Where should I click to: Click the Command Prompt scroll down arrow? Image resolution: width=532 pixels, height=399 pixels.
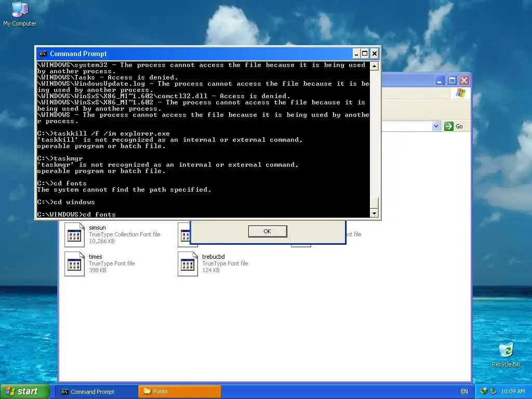click(374, 213)
